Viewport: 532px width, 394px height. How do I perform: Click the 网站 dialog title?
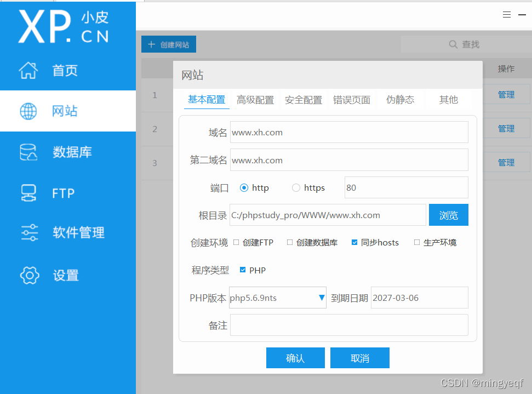192,75
